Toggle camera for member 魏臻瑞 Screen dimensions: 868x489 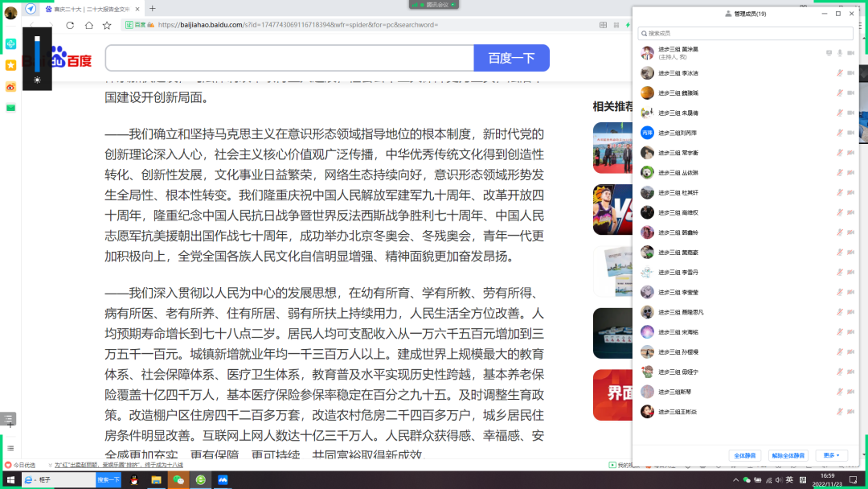852,92
